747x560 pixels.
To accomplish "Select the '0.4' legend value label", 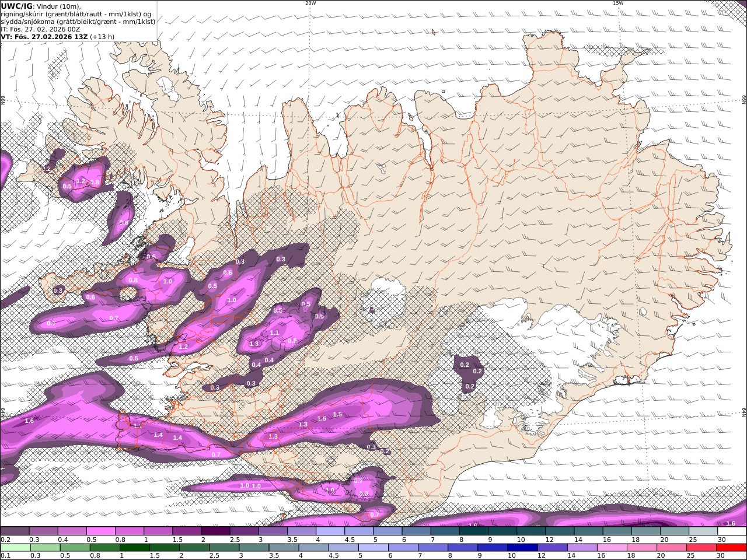I will click(62, 540).
